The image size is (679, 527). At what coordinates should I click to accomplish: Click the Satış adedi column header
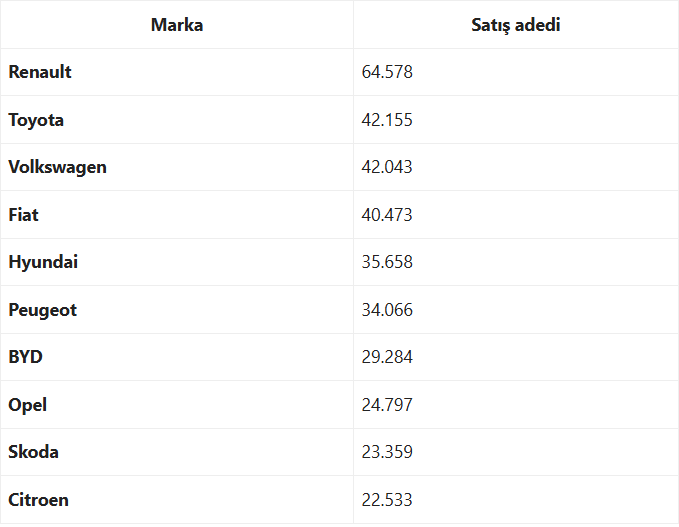pos(515,25)
